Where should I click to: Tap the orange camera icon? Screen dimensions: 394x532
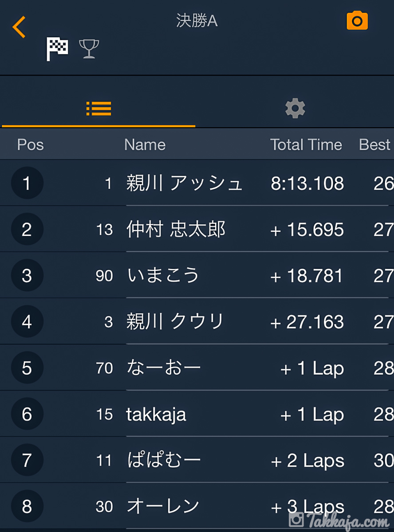pos(357,21)
